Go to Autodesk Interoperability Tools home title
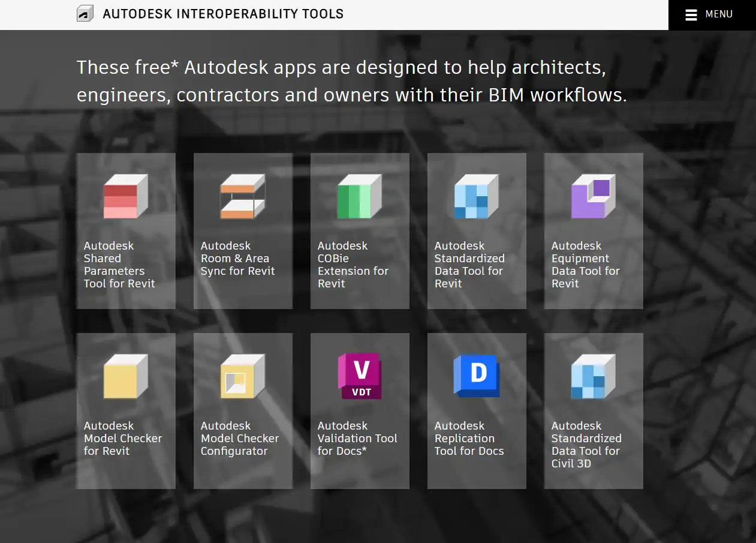Image resolution: width=756 pixels, height=543 pixels. (223, 14)
